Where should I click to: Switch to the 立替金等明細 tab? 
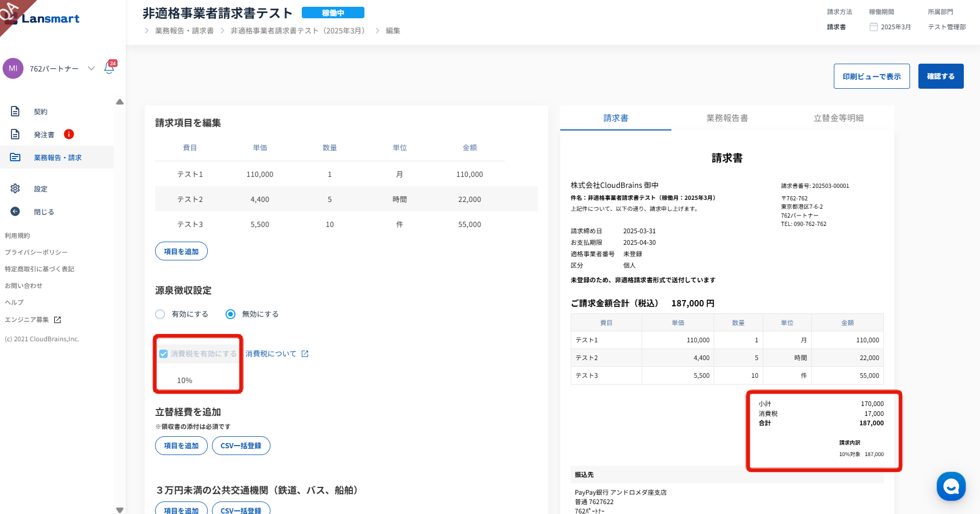coord(838,118)
